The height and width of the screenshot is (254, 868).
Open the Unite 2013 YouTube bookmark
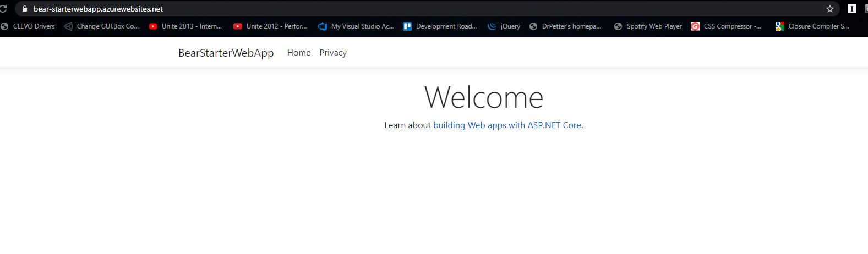point(185,26)
